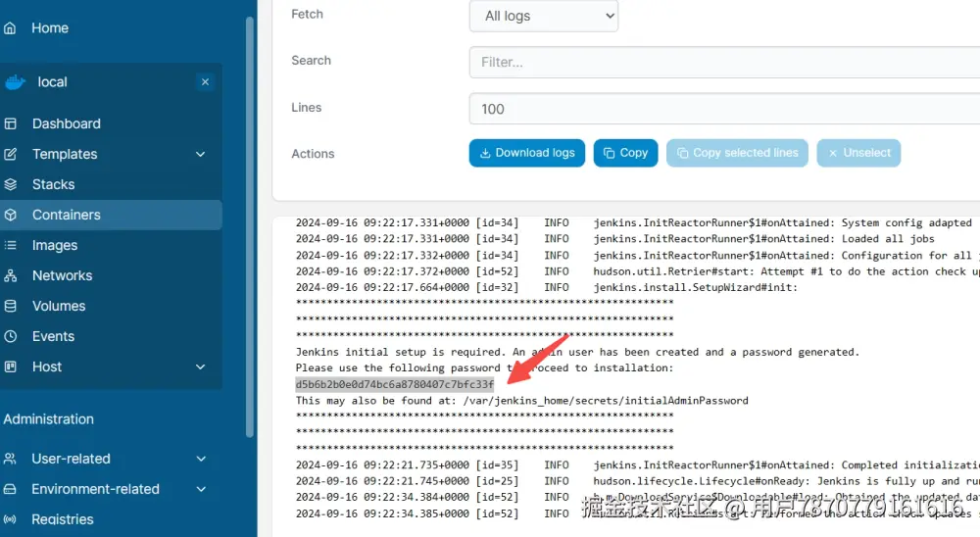Screen dimensions: 980x537
Task: Click the Lines input showing 100
Action: (724, 109)
